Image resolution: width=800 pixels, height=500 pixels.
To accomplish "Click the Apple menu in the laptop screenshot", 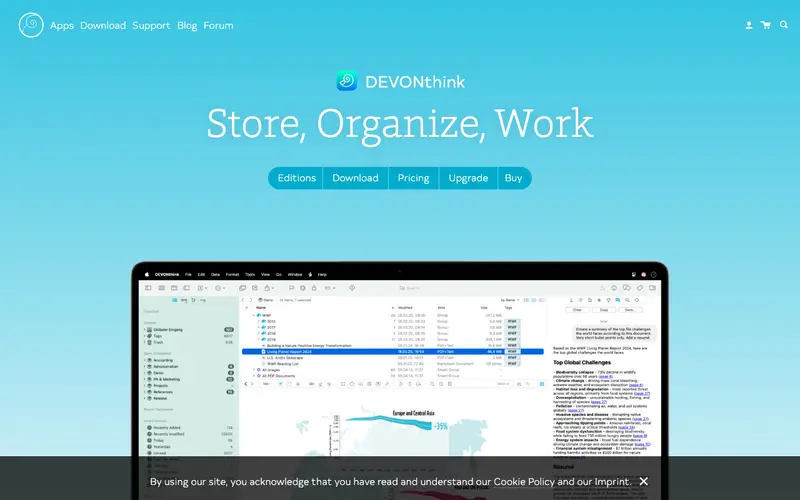I will click(147, 274).
